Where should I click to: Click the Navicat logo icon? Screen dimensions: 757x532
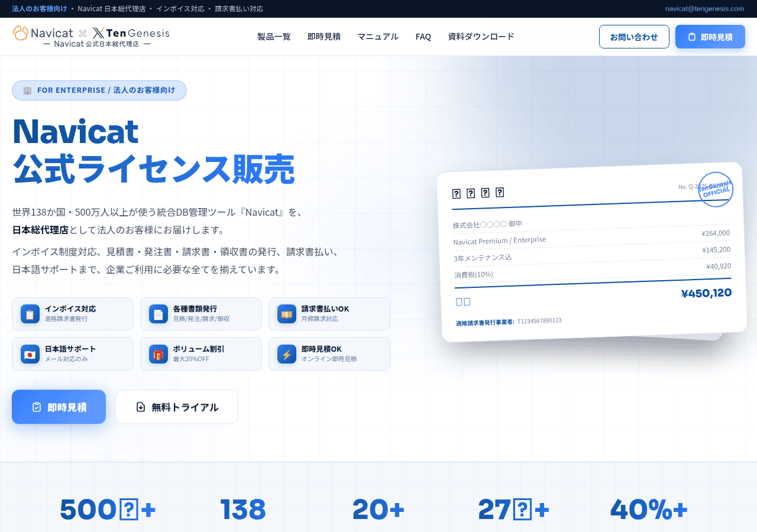pyautogui.click(x=21, y=33)
